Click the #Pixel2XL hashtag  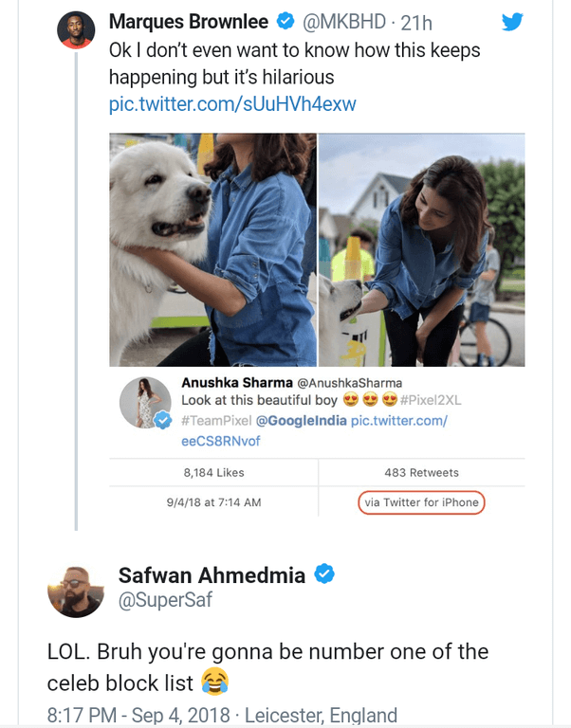pyautogui.click(x=433, y=400)
